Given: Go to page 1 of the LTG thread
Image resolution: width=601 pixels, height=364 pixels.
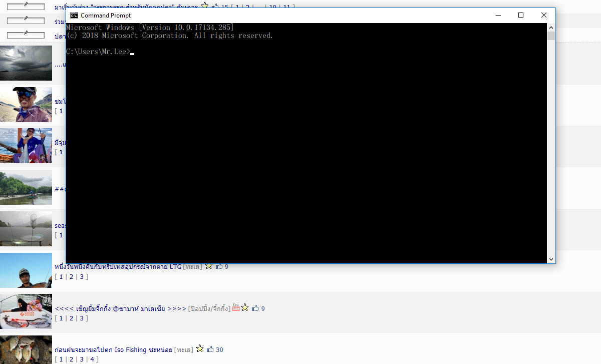Looking at the screenshot, I should [x=61, y=276].
